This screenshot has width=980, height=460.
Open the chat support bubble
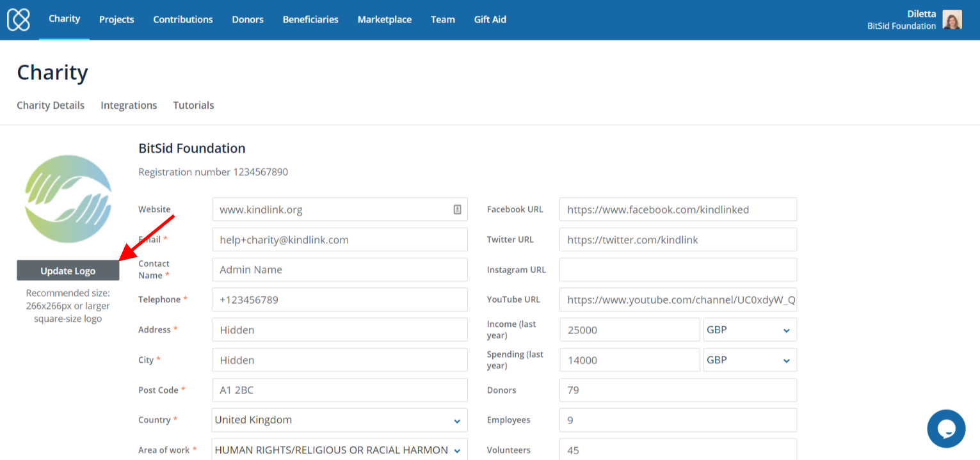coord(946,429)
